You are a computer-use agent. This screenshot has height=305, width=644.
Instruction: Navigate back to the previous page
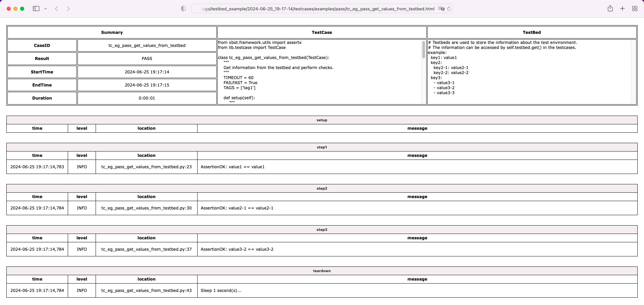click(x=57, y=8)
